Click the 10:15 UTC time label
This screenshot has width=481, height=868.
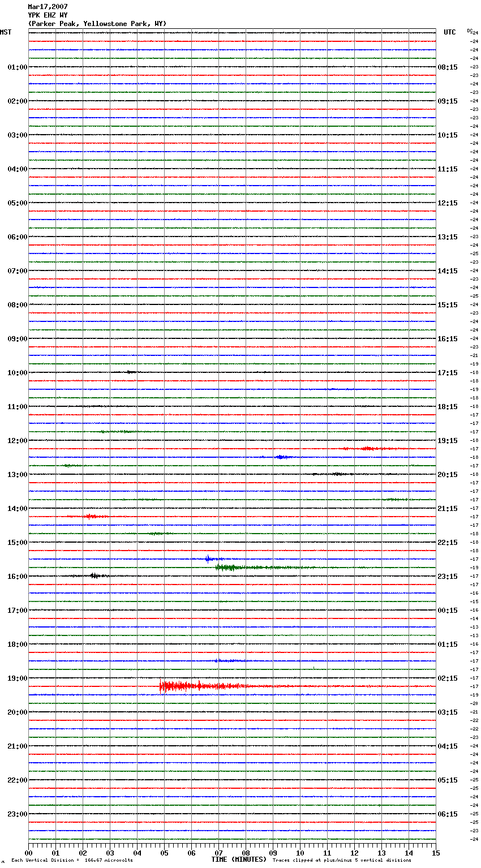pyautogui.click(x=448, y=135)
